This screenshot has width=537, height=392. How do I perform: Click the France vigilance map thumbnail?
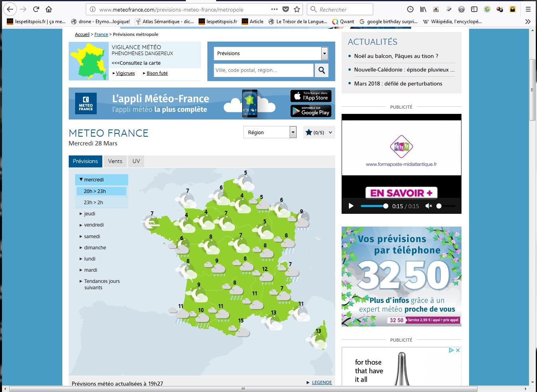click(x=89, y=61)
